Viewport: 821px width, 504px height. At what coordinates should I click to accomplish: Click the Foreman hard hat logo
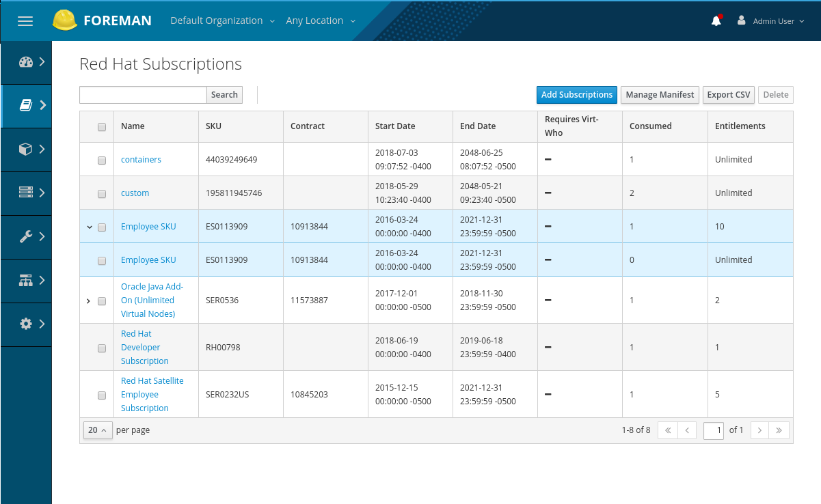65,20
